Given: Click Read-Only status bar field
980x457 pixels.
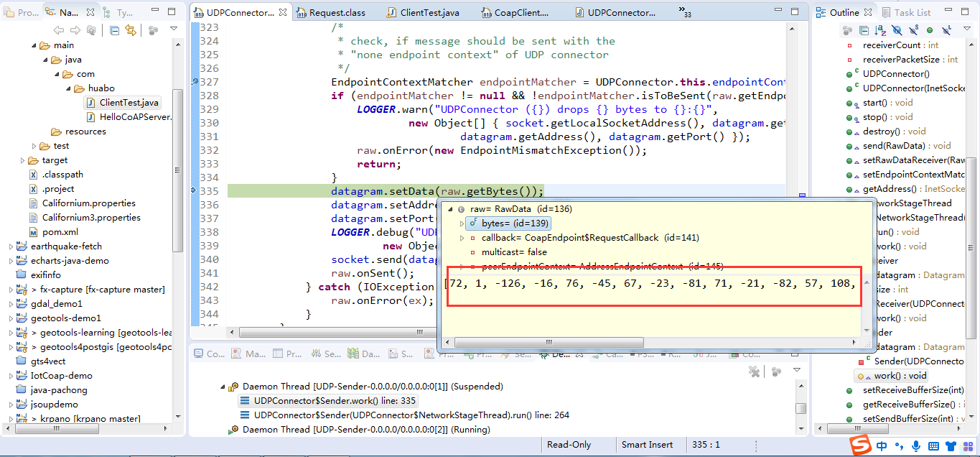Looking at the screenshot, I should click(x=569, y=445).
